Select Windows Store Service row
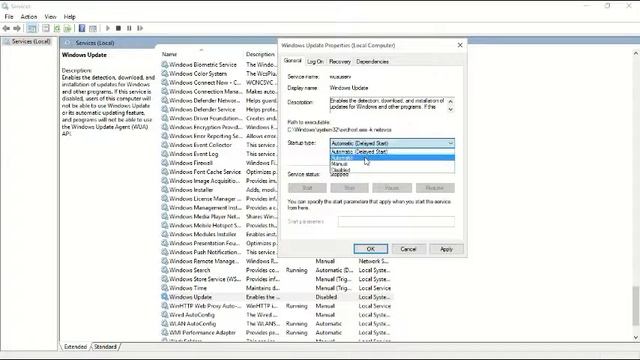Image resolution: width=640 pixels, height=360 pixels. point(277,279)
